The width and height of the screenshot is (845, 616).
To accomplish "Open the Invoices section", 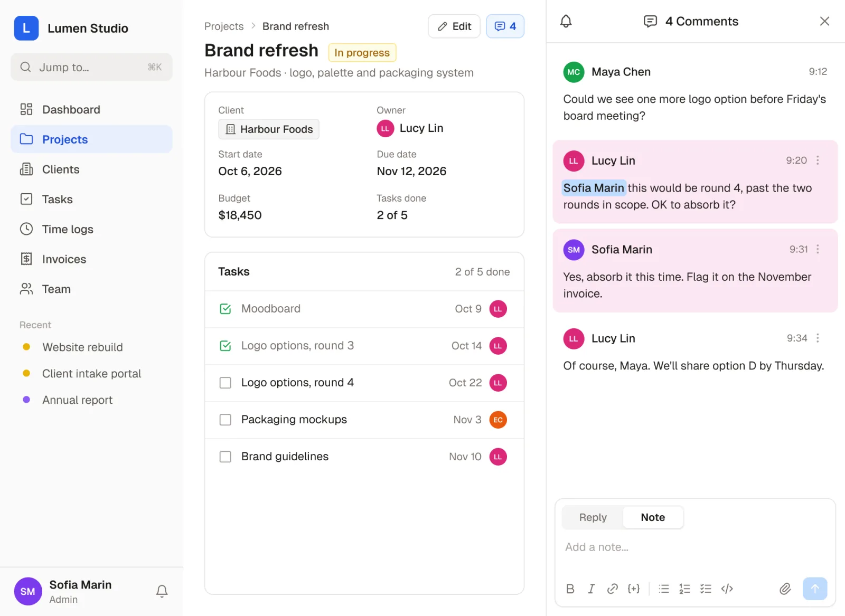I will 91,259.
